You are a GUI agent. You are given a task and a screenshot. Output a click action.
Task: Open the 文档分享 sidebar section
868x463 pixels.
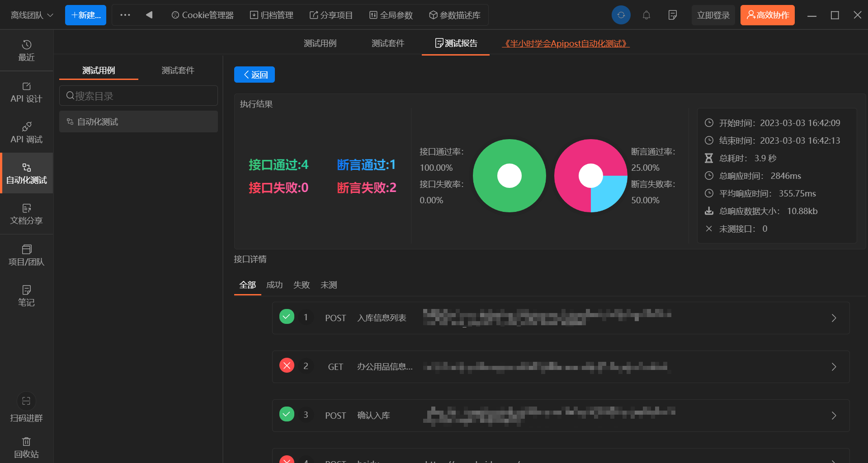(26, 214)
